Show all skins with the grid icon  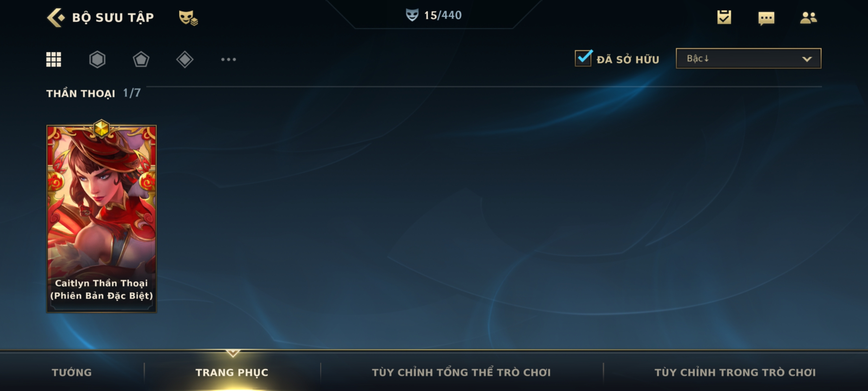click(54, 59)
